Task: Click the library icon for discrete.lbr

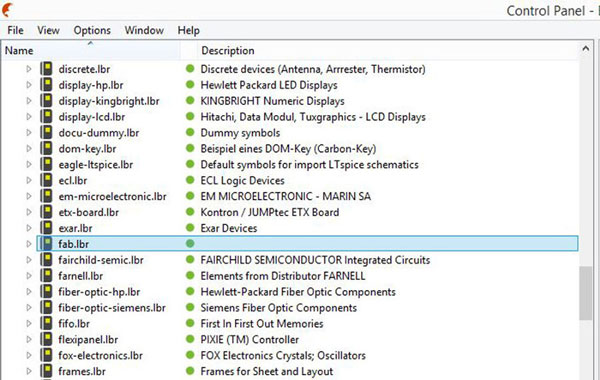Action: tap(46, 69)
